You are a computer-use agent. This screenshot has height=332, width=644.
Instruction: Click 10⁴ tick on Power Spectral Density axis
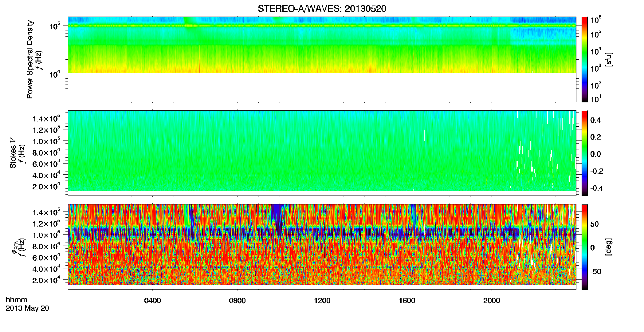[x=54, y=74]
